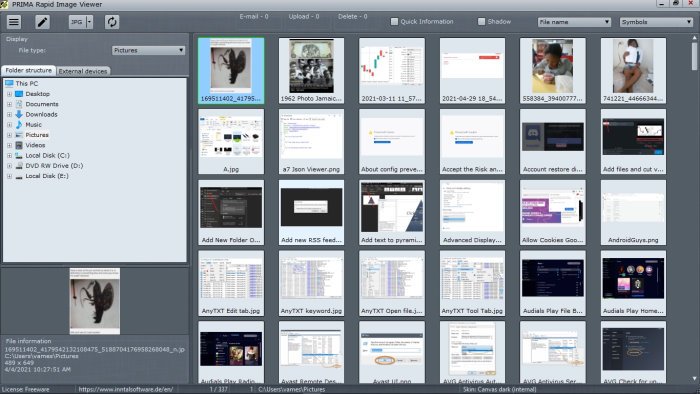Image resolution: width=700 pixels, height=394 pixels.
Task: Open the hamburger menu icon
Action: (x=14, y=22)
